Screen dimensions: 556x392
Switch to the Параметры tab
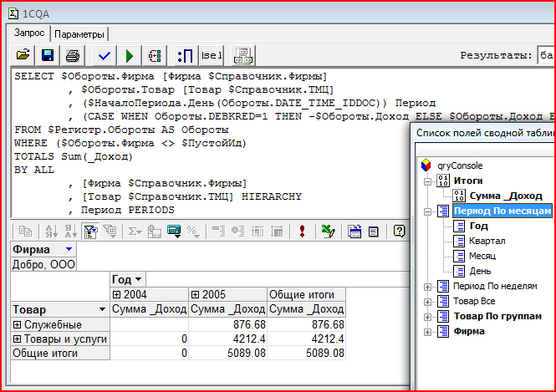coord(79,34)
